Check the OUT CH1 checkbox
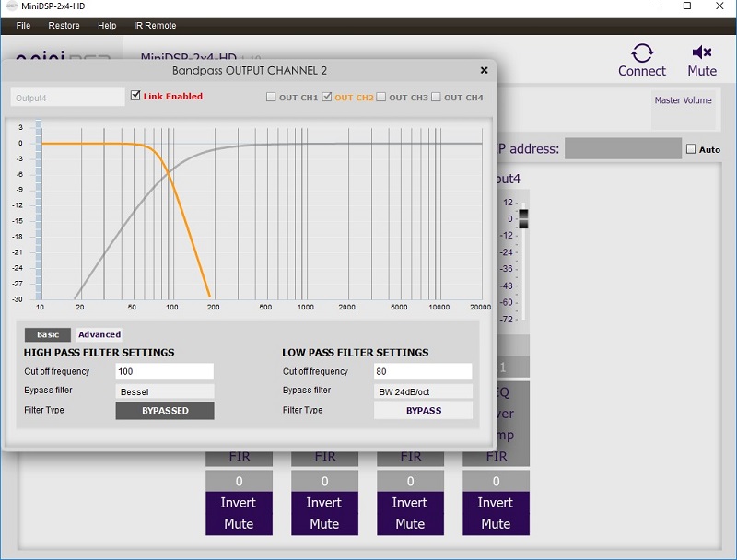The width and height of the screenshot is (737, 560). point(271,97)
